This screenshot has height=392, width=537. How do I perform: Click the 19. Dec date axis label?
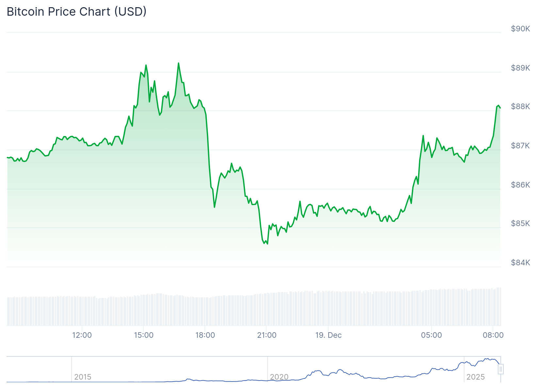(328, 335)
